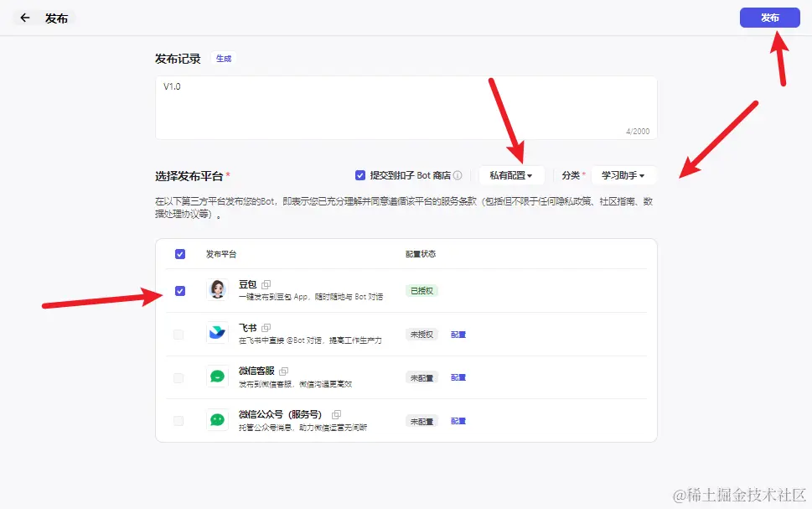Image resolution: width=812 pixels, height=509 pixels.
Task: Copy icon next to 微信客服 name
Action: click(284, 371)
